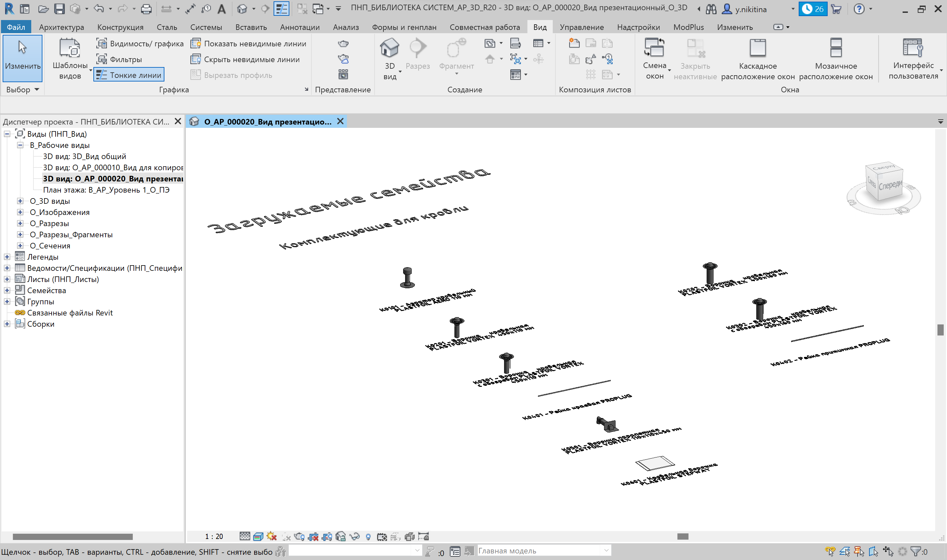Toggle Тонкие линии thin lines button

[129, 75]
